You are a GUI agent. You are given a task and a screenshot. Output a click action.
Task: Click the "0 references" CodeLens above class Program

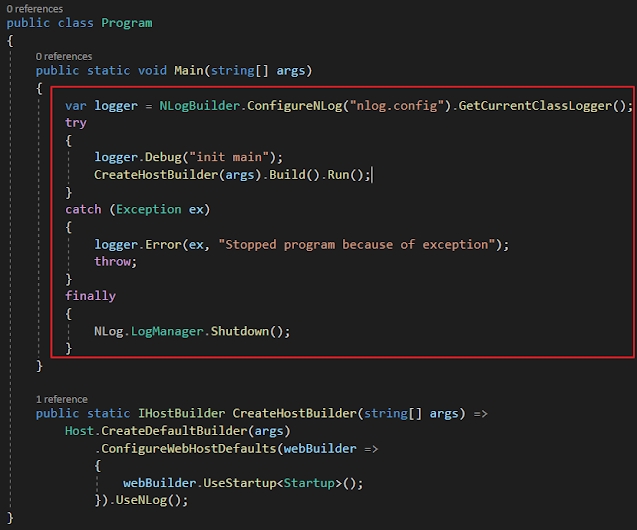(x=32, y=7)
